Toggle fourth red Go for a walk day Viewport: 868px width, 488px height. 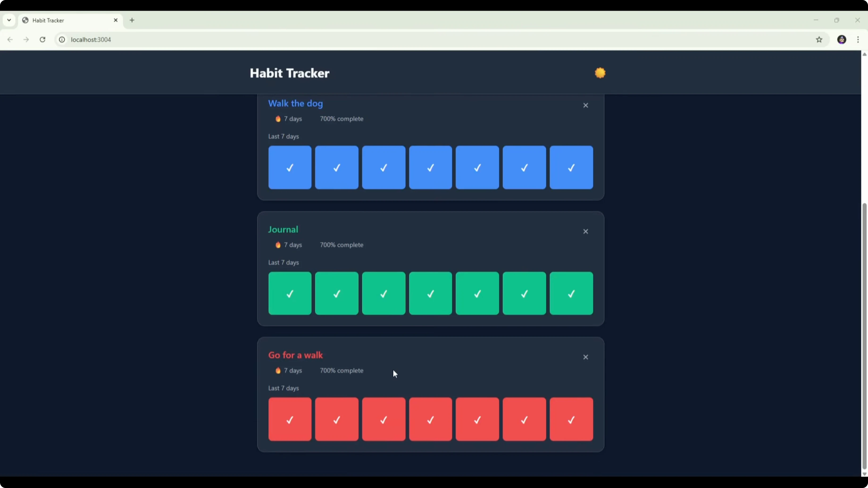(x=430, y=419)
